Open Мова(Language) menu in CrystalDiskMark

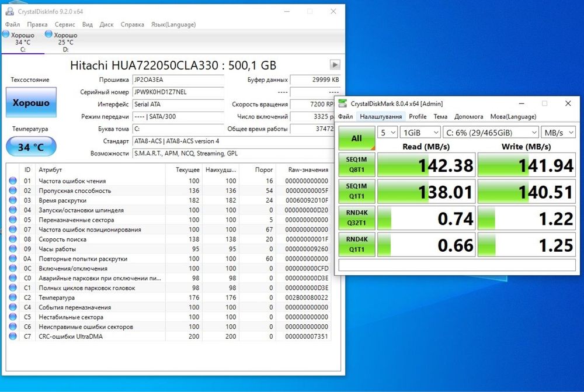click(x=513, y=116)
